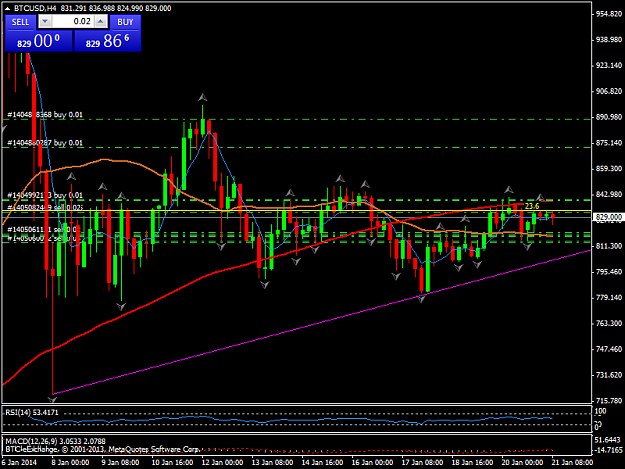Click the 12 Jan 00:00 time label
Screen dimensions: 625x469
pos(222,463)
